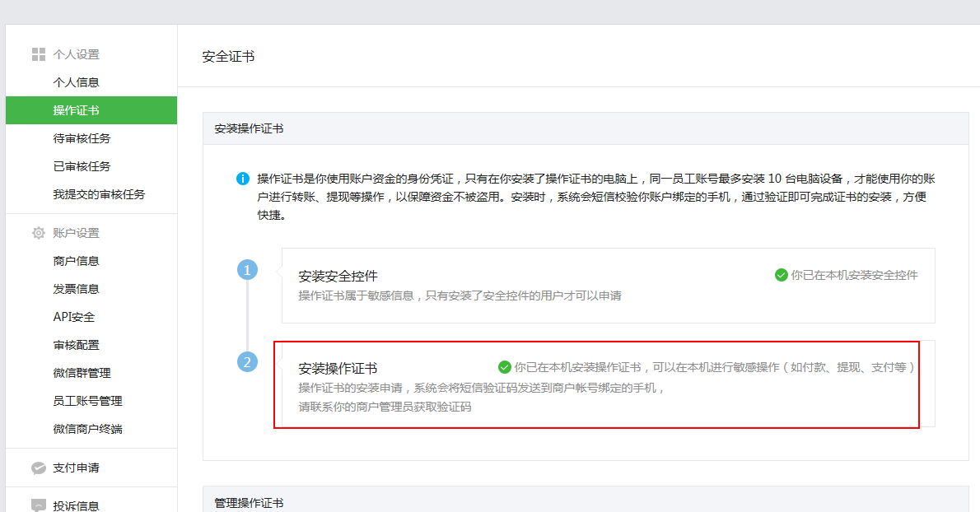The height and width of the screenshot is (512, 980).
Task: Open 发票信息 in account settings
Action: click(76, 289)
